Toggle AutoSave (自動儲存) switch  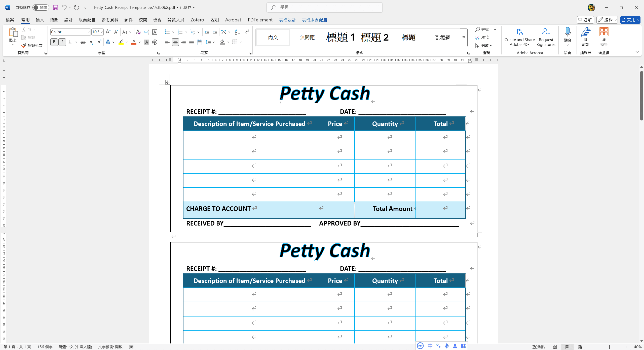pos(41,7)
